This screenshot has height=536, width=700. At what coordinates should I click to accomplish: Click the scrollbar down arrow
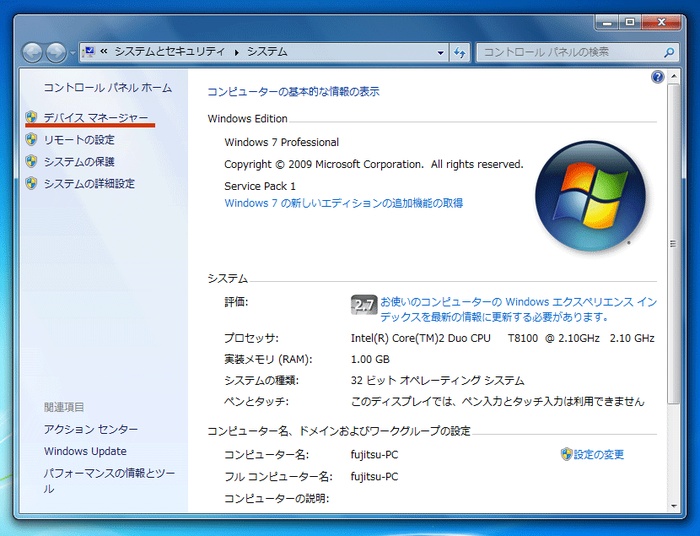coord(674,506)
